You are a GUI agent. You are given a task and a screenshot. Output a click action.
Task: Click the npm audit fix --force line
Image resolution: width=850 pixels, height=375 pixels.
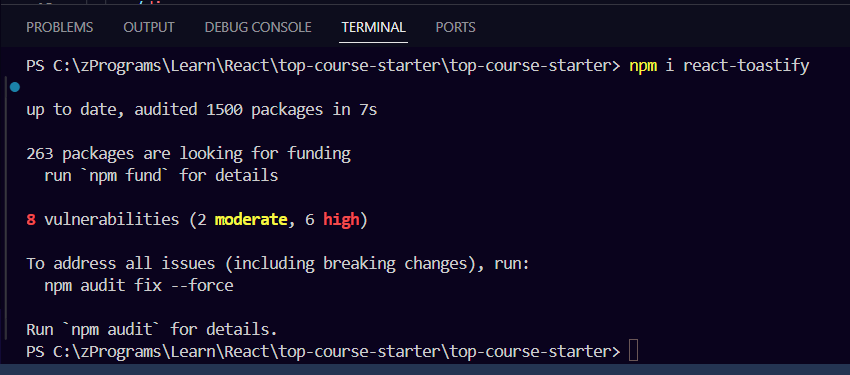139,286
